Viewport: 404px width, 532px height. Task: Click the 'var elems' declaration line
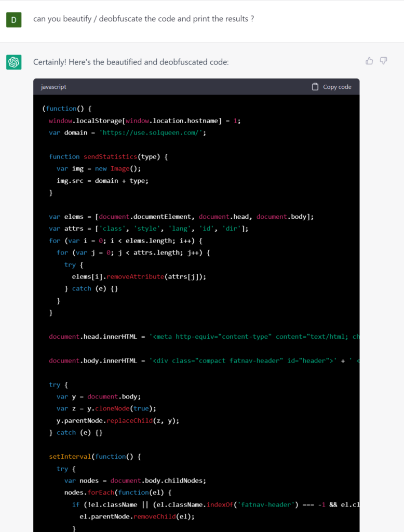click(181, 217)
